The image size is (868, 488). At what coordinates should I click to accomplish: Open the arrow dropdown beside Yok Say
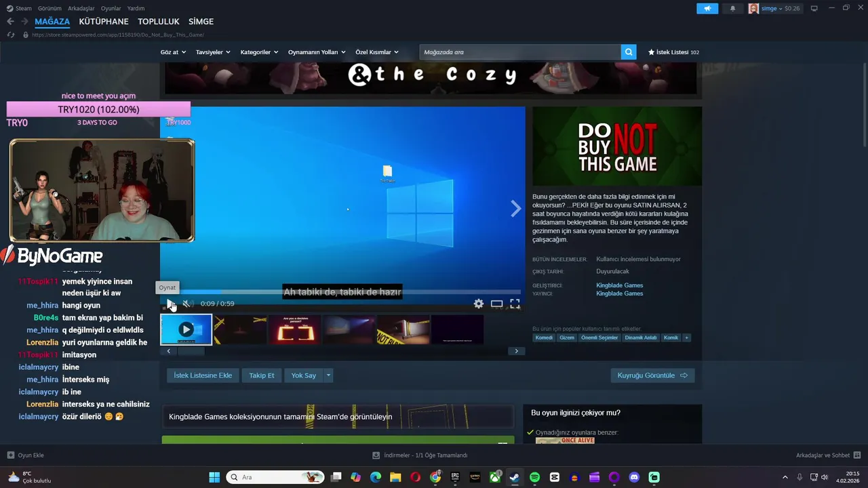point(328,375)
